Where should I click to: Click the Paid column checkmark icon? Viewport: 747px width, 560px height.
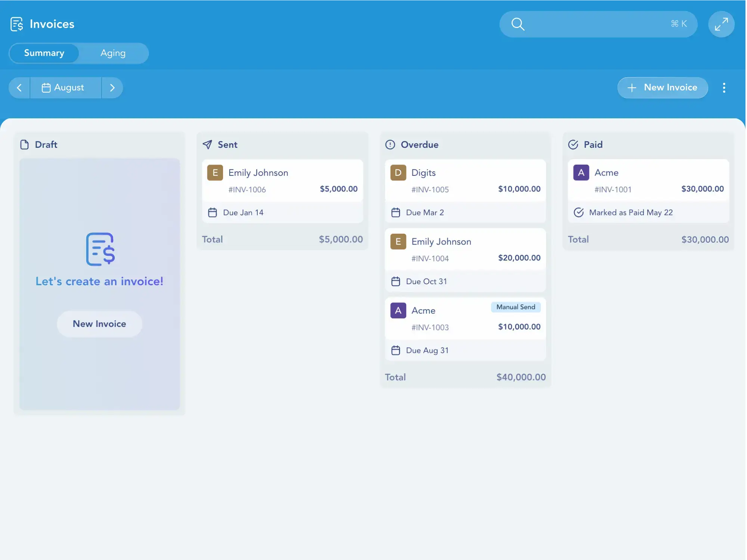point(573,144)
